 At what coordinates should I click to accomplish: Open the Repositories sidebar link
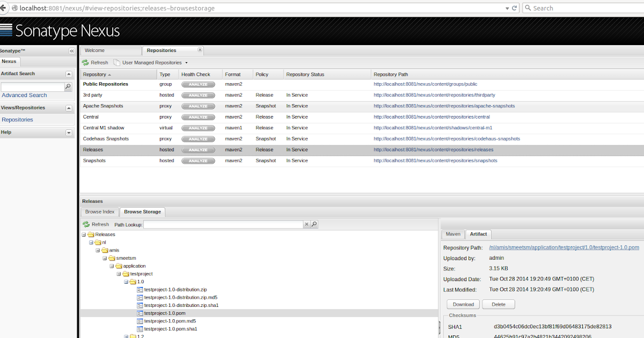tap(17, 120)
